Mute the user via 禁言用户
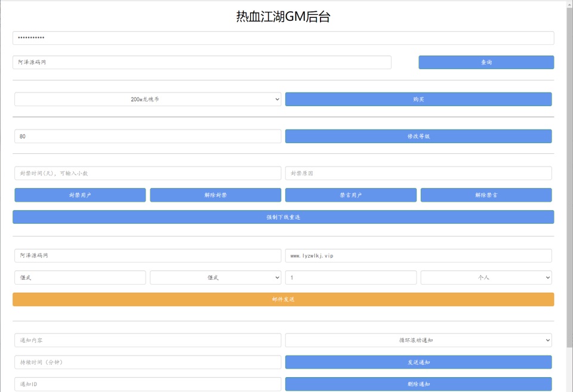 [x=350, y=195]
